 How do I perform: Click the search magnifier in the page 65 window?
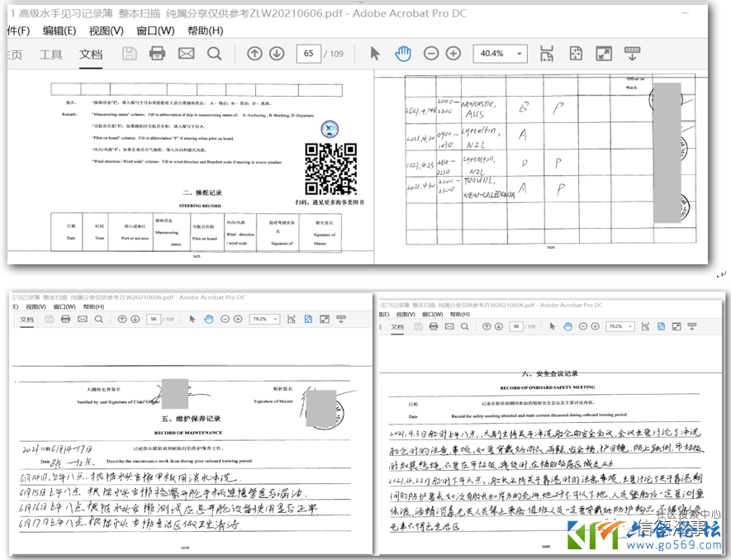(215, 54)
